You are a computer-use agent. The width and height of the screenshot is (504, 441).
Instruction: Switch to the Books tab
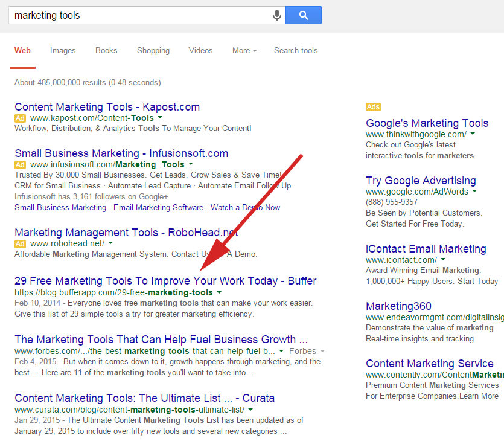click(x=106, y=51)
